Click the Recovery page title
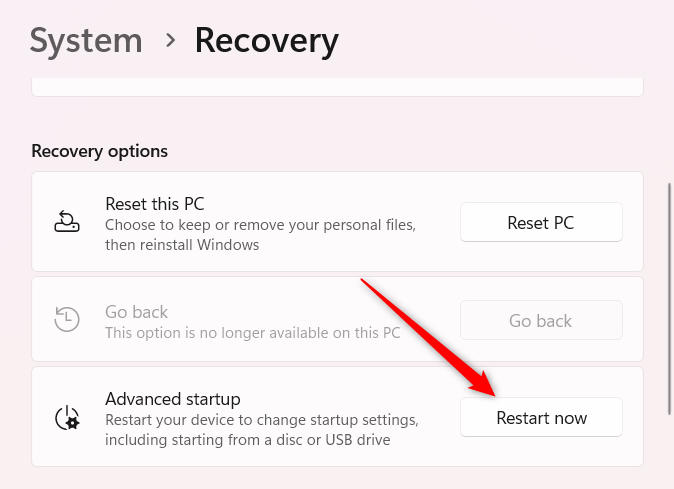 click(266, 41)
